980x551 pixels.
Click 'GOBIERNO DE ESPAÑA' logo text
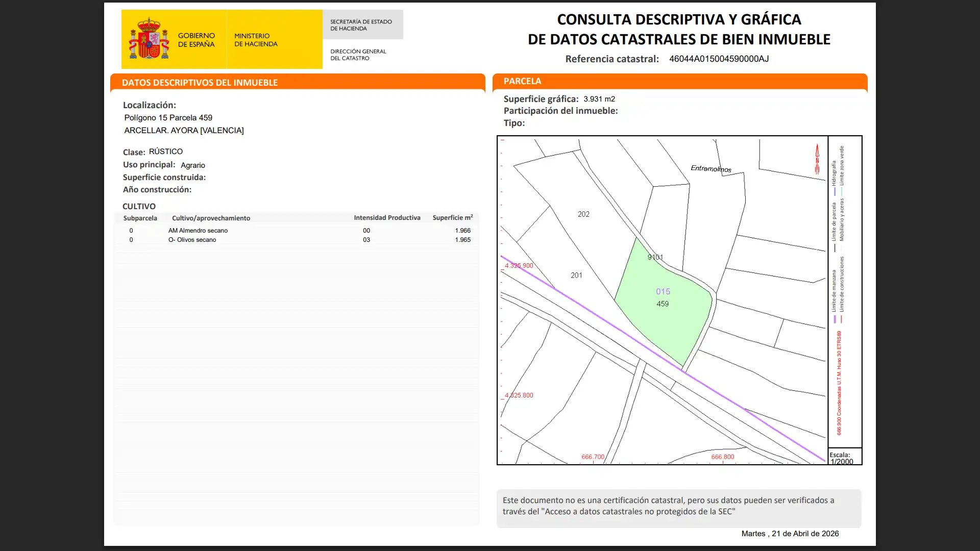click(197, 40)
